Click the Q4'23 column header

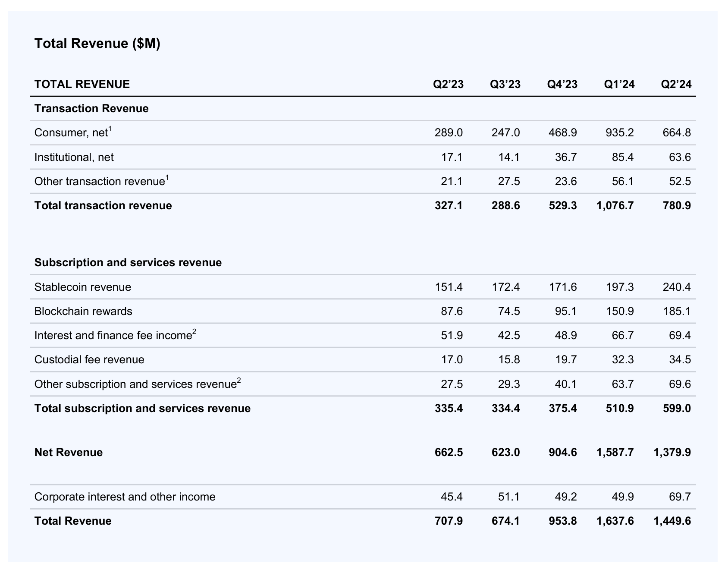[x=562, y=84]
